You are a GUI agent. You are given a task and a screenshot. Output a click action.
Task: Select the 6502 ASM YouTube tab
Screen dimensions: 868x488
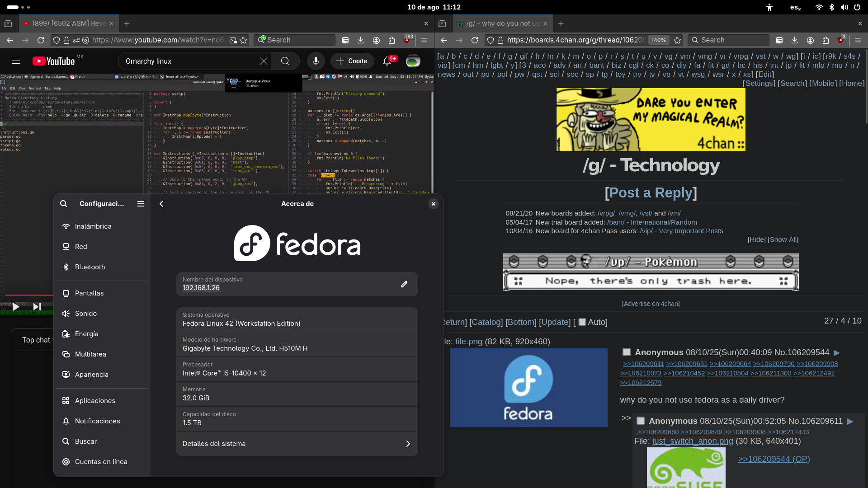[69, 23]
